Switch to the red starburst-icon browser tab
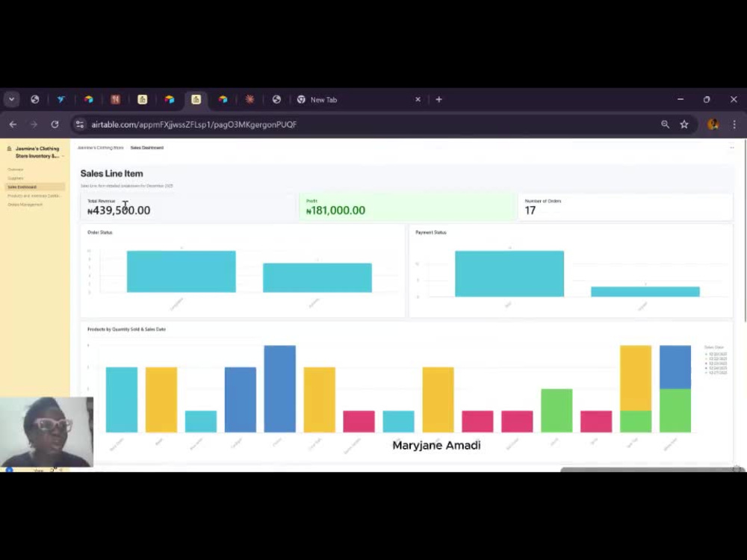Screen dimensions: 747x560 click(x=249, y=99)
